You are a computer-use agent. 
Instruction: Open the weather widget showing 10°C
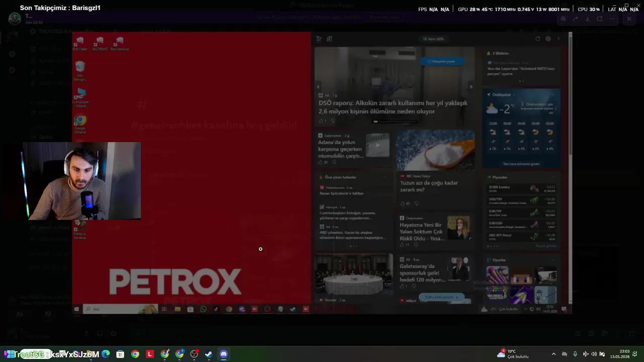[x=513, y=354]
